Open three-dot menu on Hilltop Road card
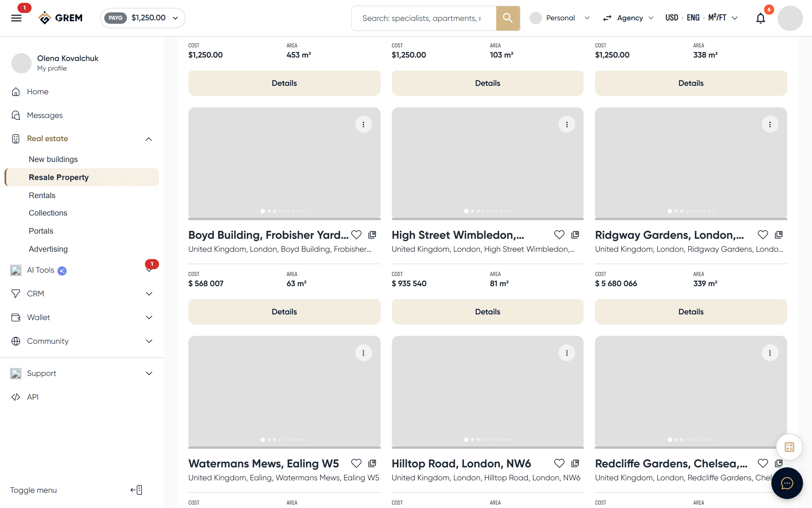This screenshot has width=812, height=508. tap(567, 353)
